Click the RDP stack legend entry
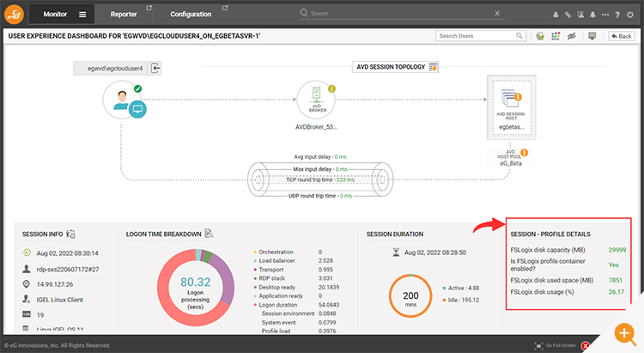The height and width of the screenshot is (353, 644). pyautogui.click(x=271, y=278)
